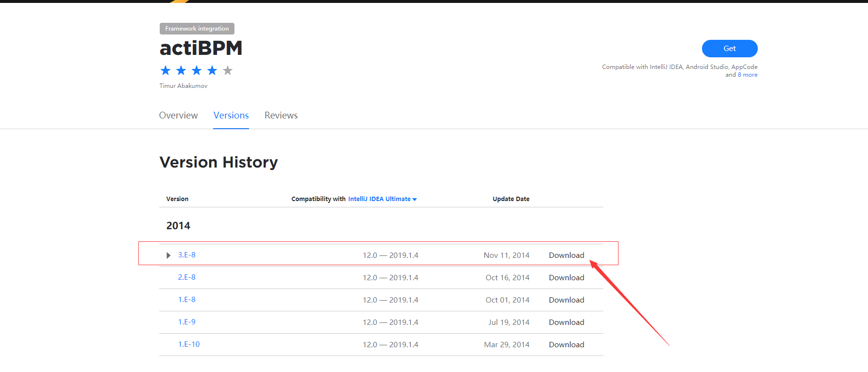The height and width of the screenshot is (372, 868).
Task: Click compatibility range in the 1.E-10 row
Action: pos(390,345)
